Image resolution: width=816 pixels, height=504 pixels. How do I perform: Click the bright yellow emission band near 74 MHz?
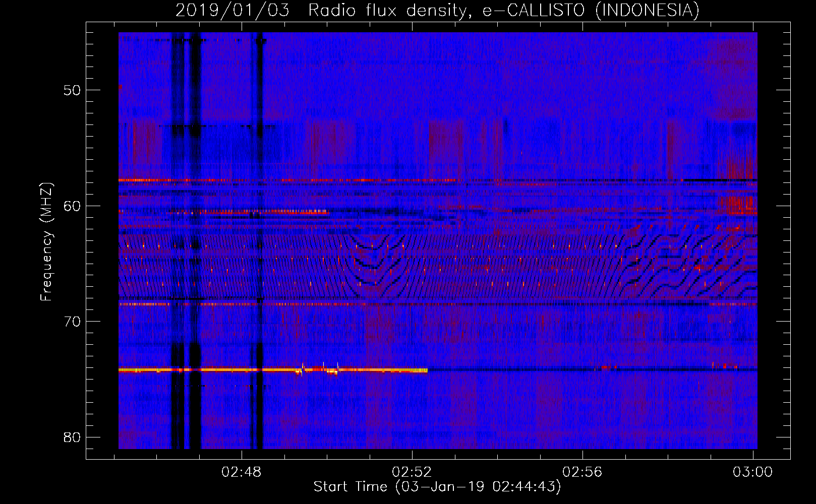point(273,370)
